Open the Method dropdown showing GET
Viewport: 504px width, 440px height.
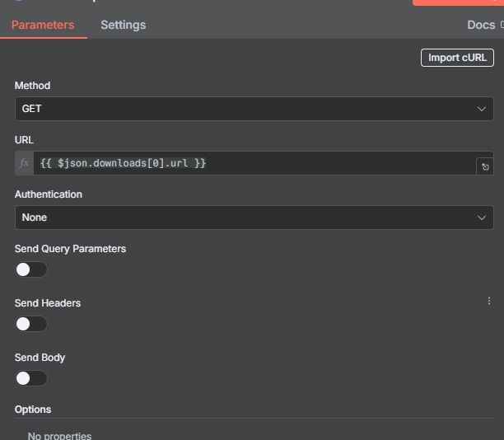[247, 109]
